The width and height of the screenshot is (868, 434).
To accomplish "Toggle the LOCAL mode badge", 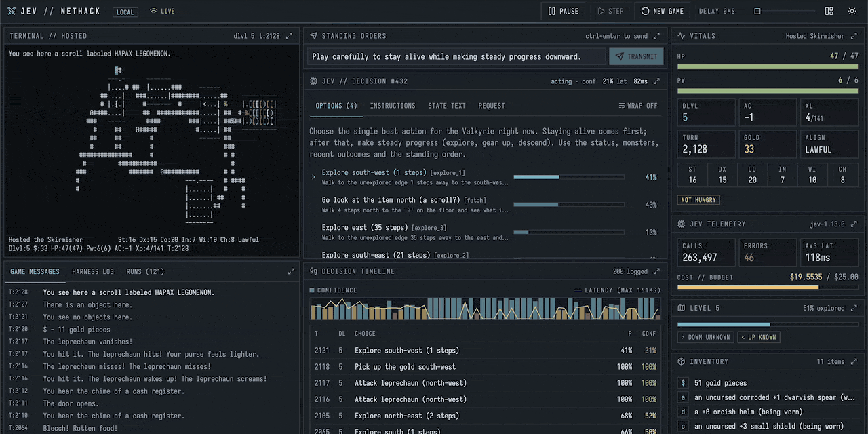I will point(125,12).
